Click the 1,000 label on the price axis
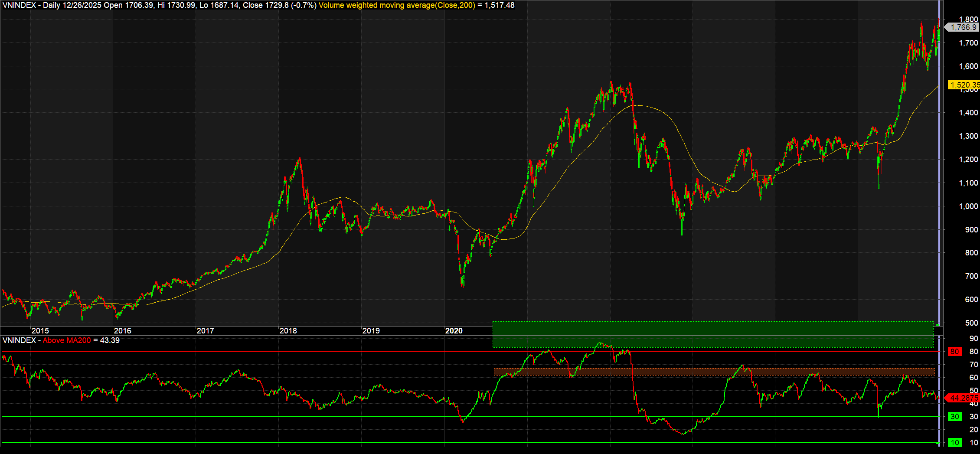This screenshot has width=980, height=454. click(968, 206)
